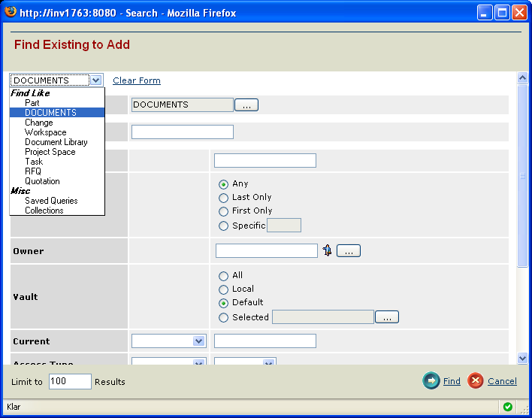
Task: Click the Limit to results field
Action: tap(70, 382)
